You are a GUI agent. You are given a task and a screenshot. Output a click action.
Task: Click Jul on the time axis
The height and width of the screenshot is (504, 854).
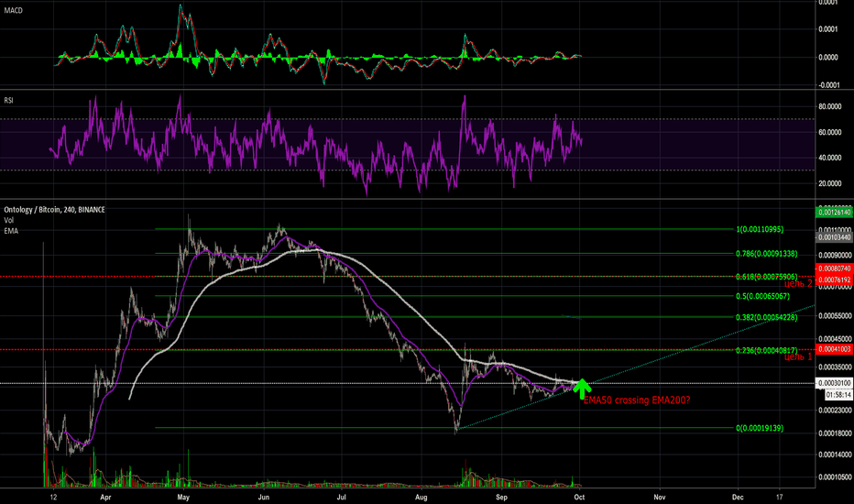[x=342, y=497]
